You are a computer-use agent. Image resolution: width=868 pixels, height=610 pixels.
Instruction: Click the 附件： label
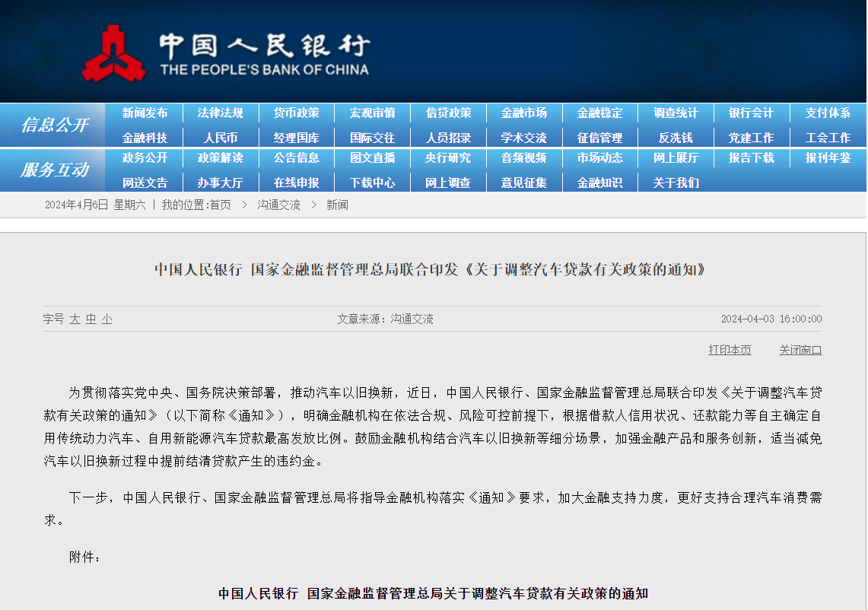tap(84, 557)
